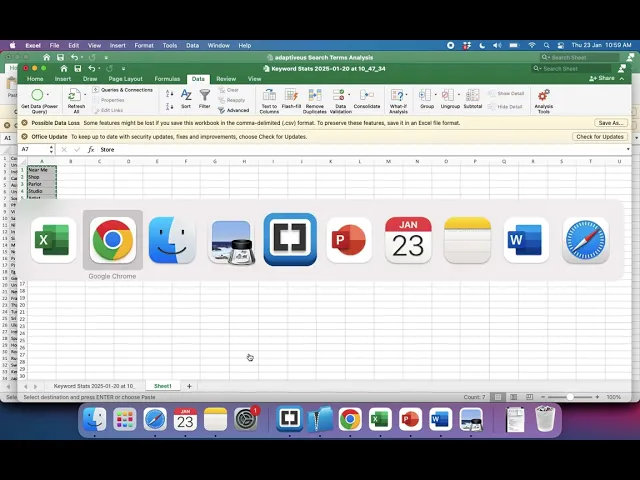Run Flash-fill from the ribbon
The image size is (640, 480).
point(291,98)
